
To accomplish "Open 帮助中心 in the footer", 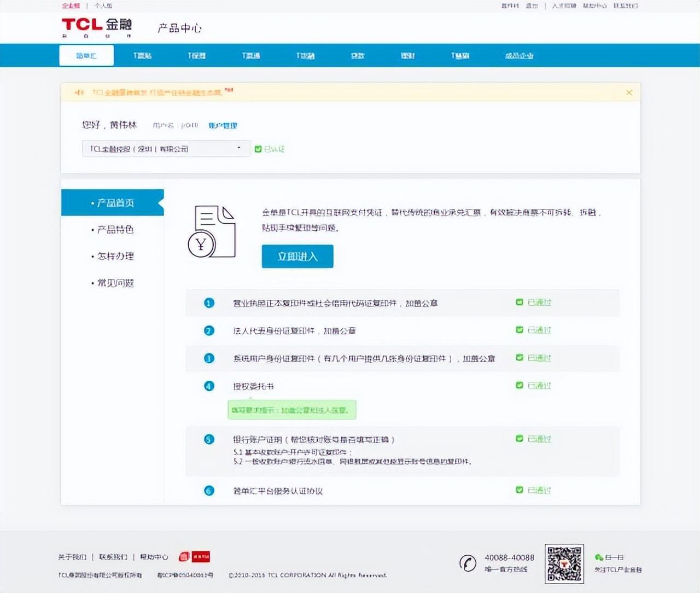I will (154, 557).
